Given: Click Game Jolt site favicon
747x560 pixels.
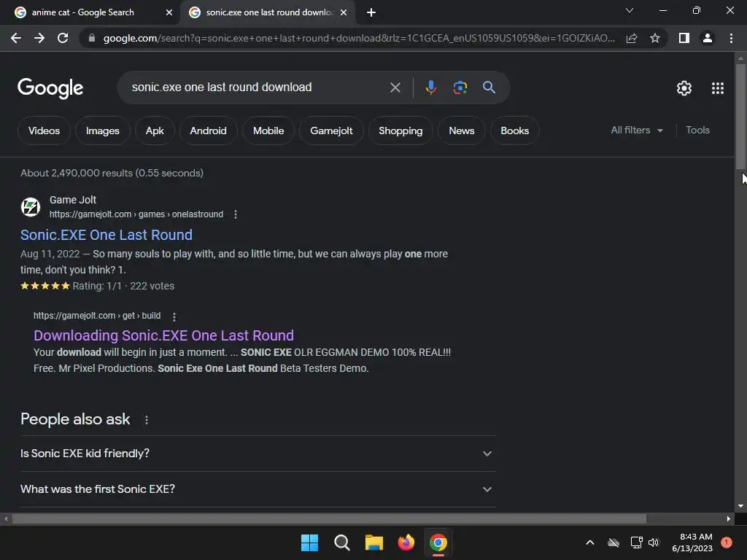Looking at the screenshot, I should (31, 206).
